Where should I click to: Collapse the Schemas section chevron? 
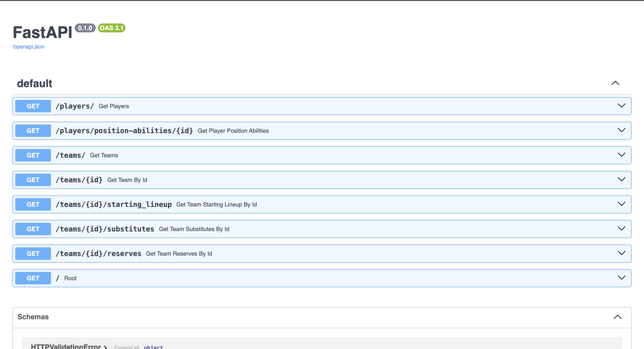[617, 317]
